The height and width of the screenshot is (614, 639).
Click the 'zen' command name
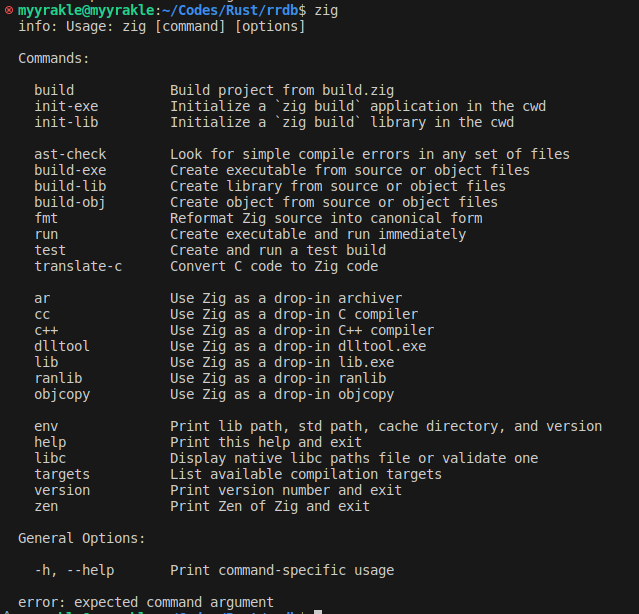click(46, 506)
